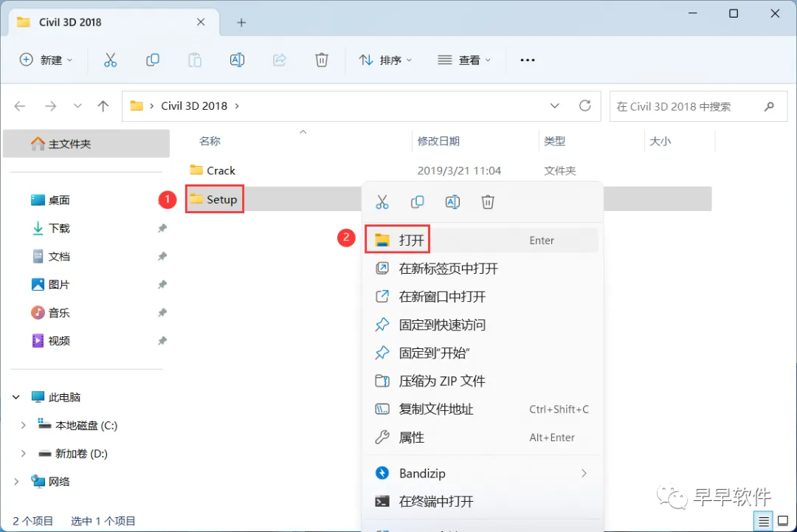The image size is (797, 532).
Task: Open the three-dot more options menu
Action: [x=528, y=60]
